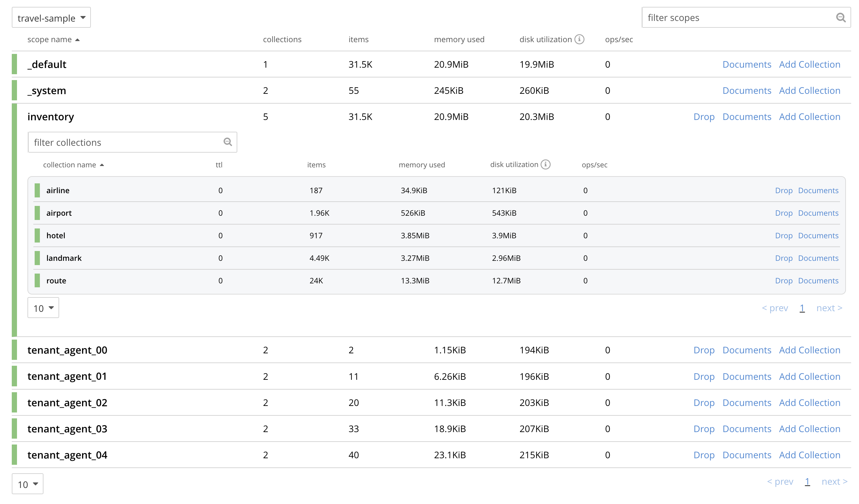859x504 pixels.
Task: Sort by scope name arrow
Action: coord(77,40)
